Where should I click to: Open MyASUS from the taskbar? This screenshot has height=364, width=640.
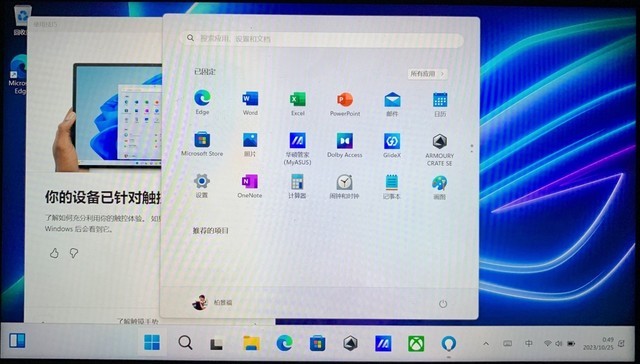(x=383, y=344)
